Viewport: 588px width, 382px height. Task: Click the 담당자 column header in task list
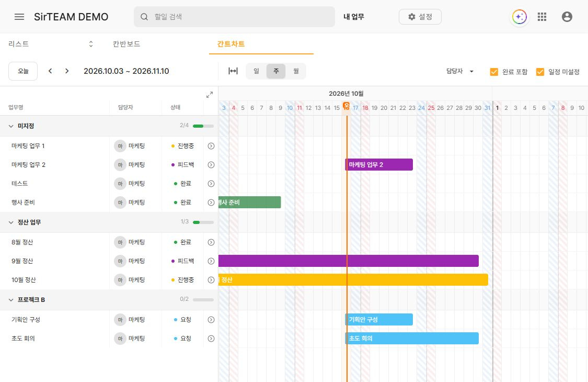(125, 107)
